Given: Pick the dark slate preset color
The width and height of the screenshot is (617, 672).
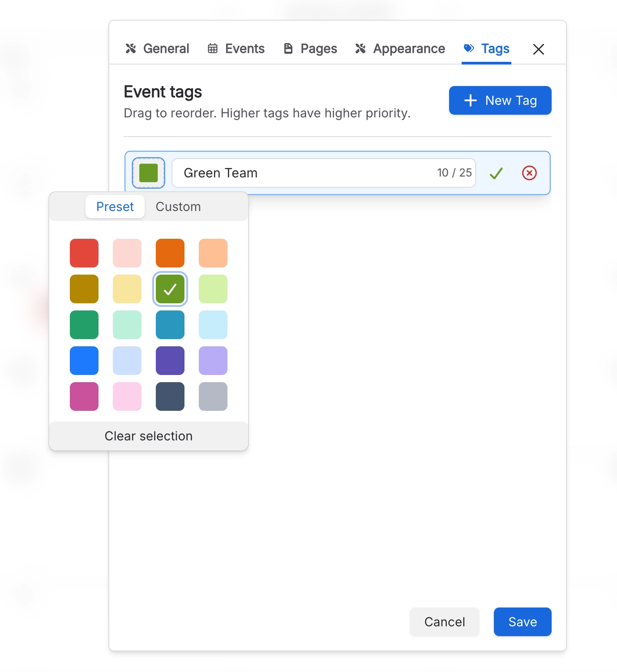Looking at the screenshot, I should pos(170,396).
